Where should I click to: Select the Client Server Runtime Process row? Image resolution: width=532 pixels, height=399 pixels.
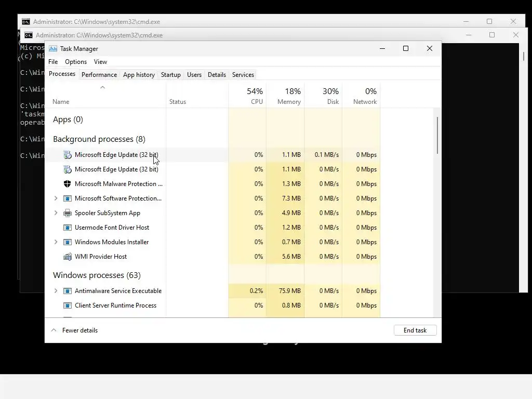point(212,305)
